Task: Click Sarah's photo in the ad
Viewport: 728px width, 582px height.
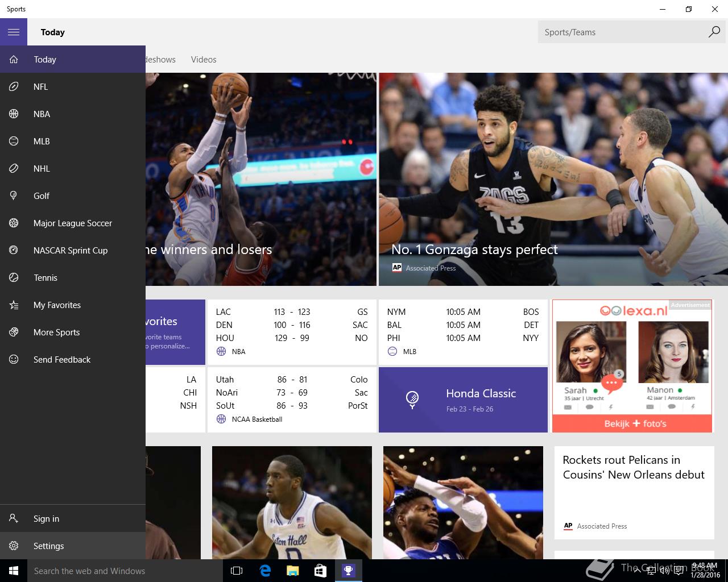Action: (x=591, y=352)
